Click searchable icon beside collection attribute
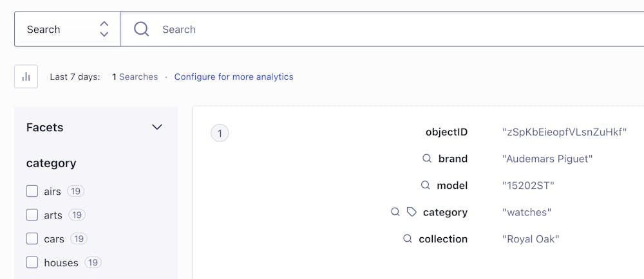Image resolution: width=644 pixels, height=279 pixels. click(x=407, y=239)
